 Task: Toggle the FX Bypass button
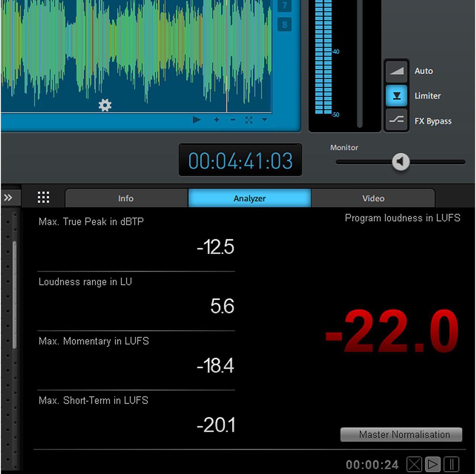pos(396,120)
